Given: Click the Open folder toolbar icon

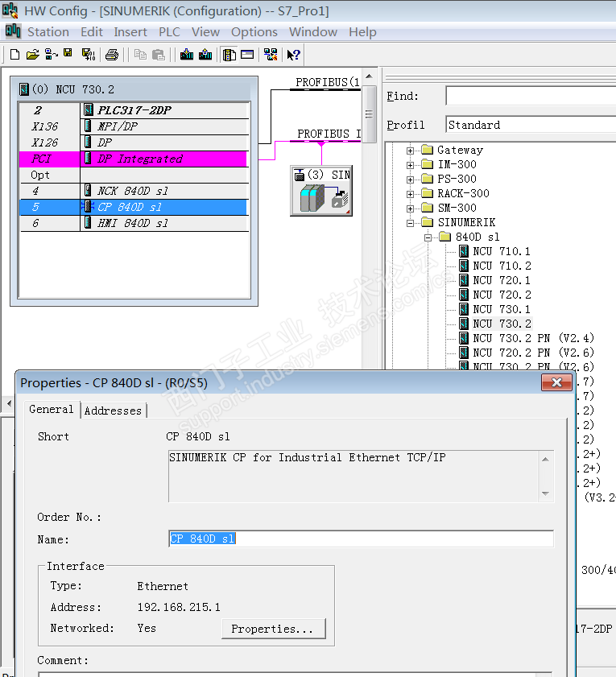Looking at the screenshot, I should pyautogui.click(x=32, y=55).
